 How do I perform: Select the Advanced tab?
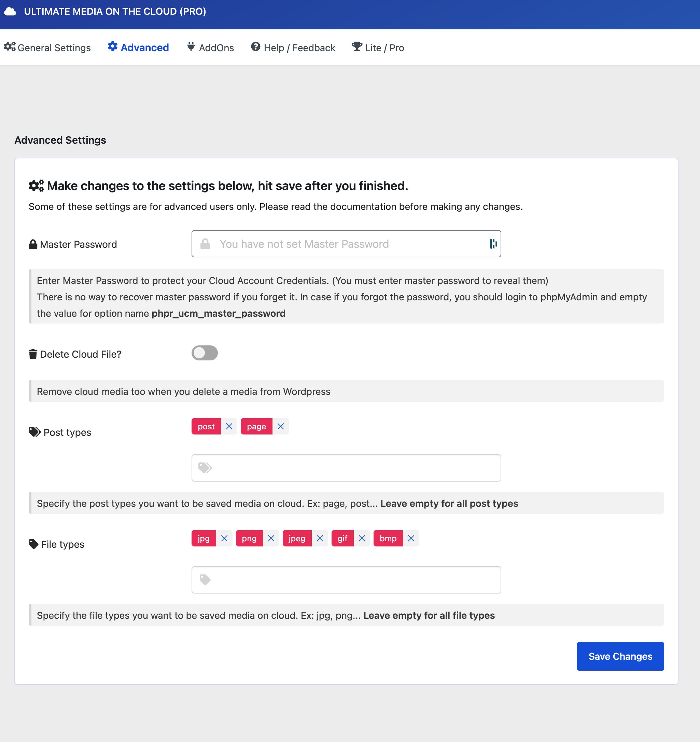point(139,48)
